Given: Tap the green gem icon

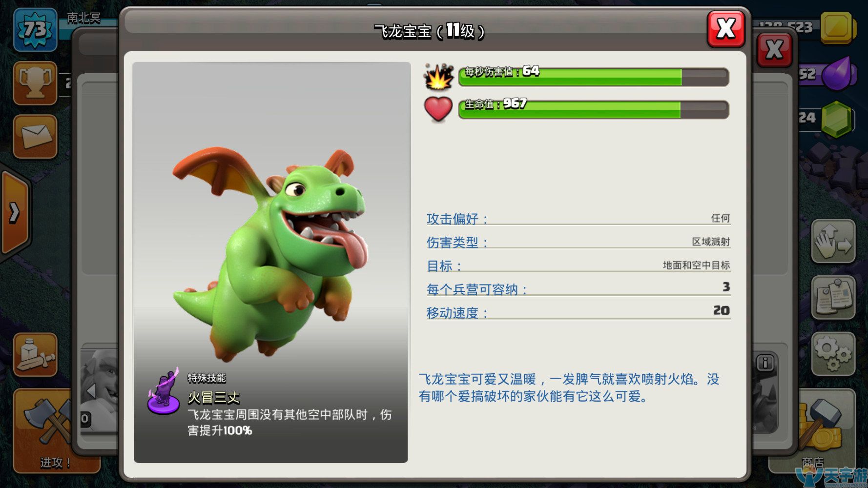Looking at the screenshot, I should tap(837, 119).
